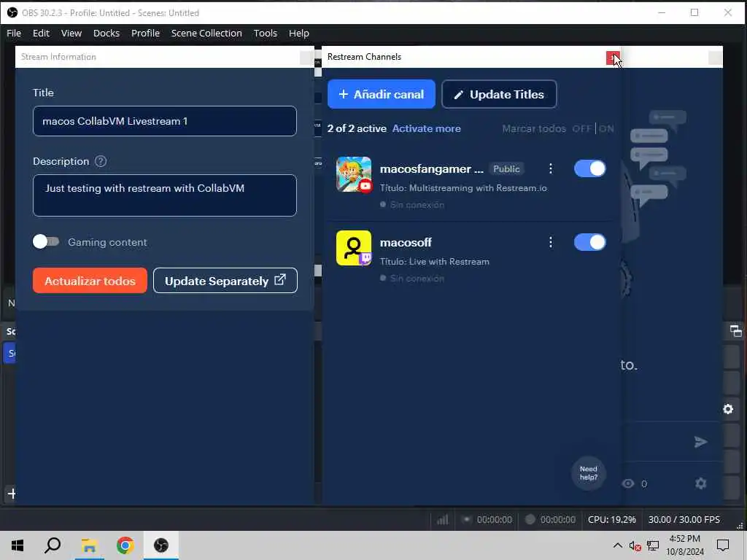Open the File menu
Screen dimensions: 747x560
pos(14,34)
